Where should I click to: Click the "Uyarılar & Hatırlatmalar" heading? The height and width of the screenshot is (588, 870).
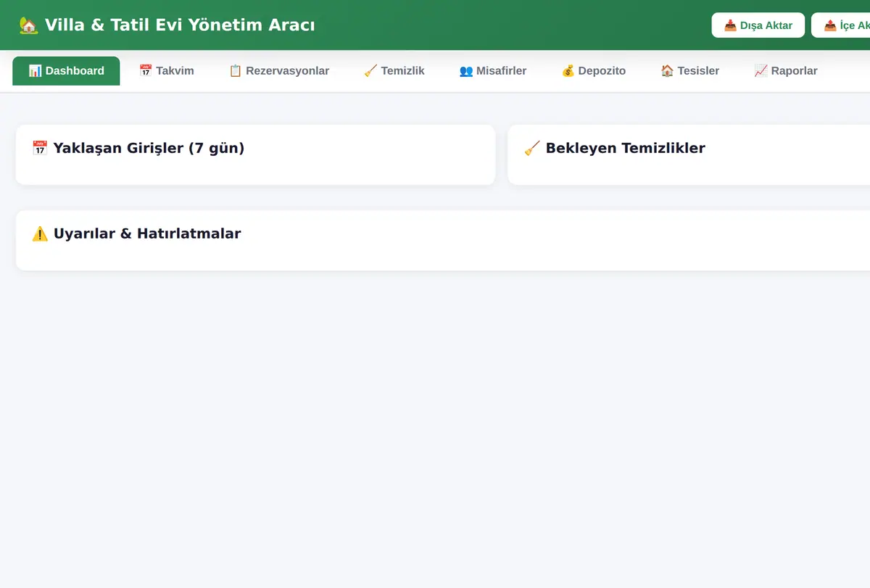(x=147, y=234)
